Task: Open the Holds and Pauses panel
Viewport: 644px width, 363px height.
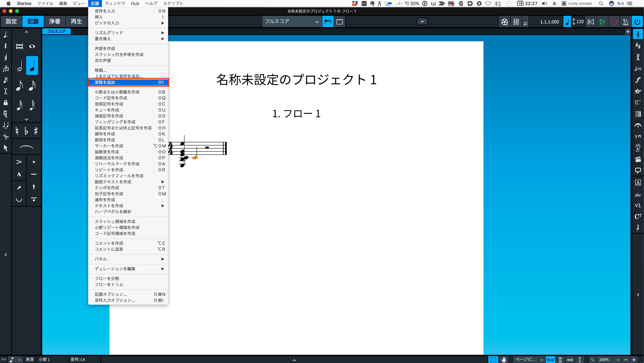Action: click(x=638, y=125)
